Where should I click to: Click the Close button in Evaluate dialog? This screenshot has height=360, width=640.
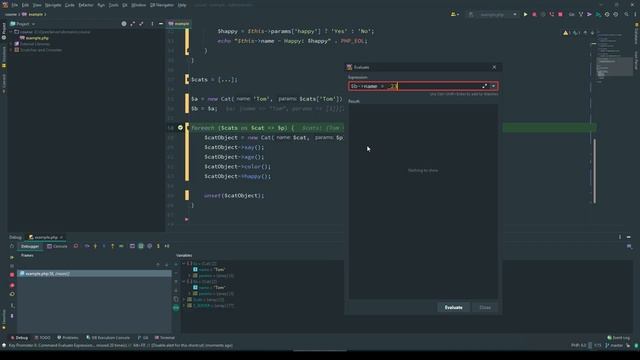[485, 307]
